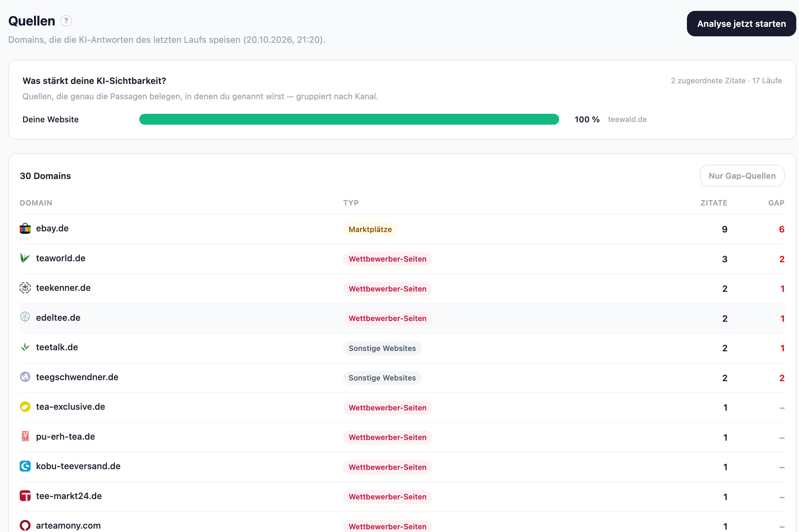Click the '2 zugeordnete Zitate · 17 Läufe' text
The height and width of the screenshot is (532, 799).
pyautogui.click(x=726, y=81)
